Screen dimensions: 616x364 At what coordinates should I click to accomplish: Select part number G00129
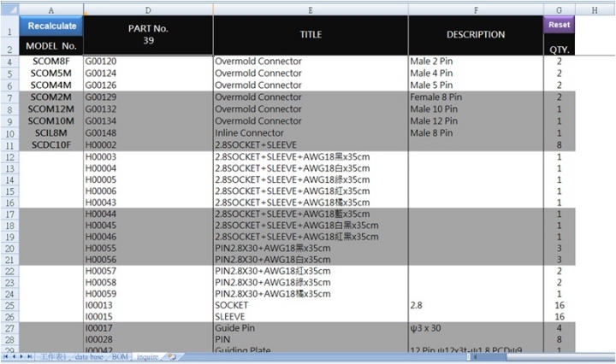pyautogui.click(x=148, y=97)
